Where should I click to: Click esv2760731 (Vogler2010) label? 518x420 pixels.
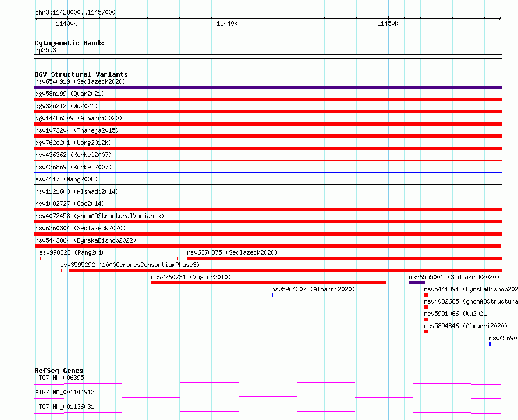191,277
